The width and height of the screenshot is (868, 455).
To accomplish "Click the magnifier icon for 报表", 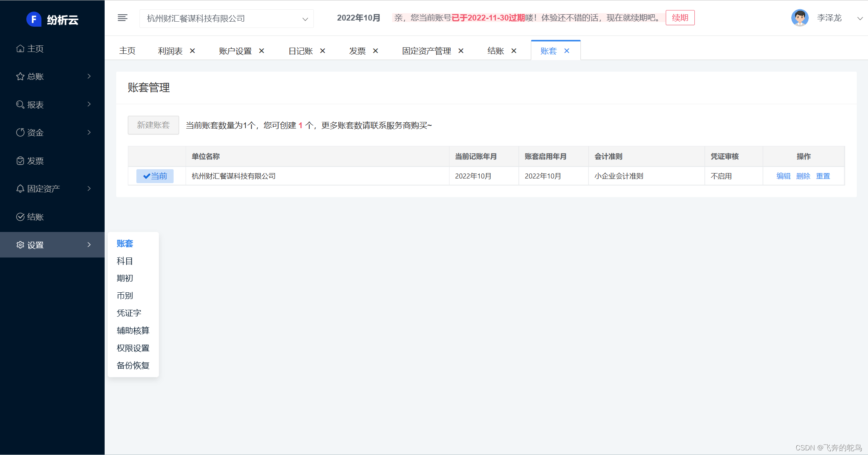I will 20,105.
